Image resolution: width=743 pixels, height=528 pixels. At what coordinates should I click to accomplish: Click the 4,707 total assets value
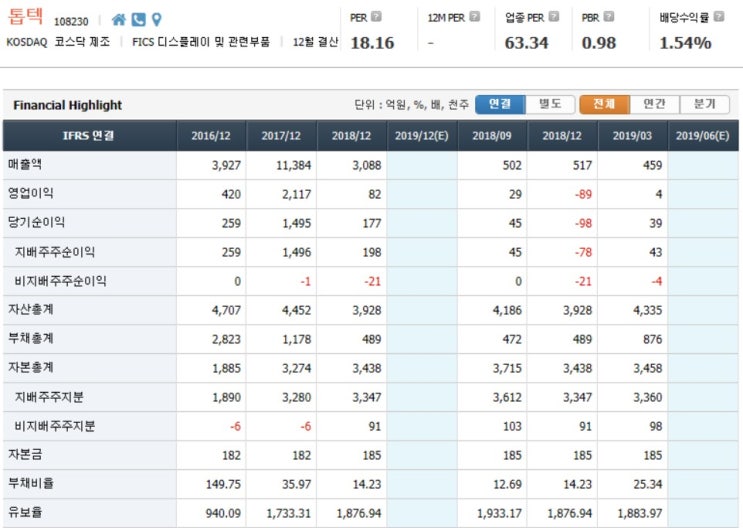[227, 310]
